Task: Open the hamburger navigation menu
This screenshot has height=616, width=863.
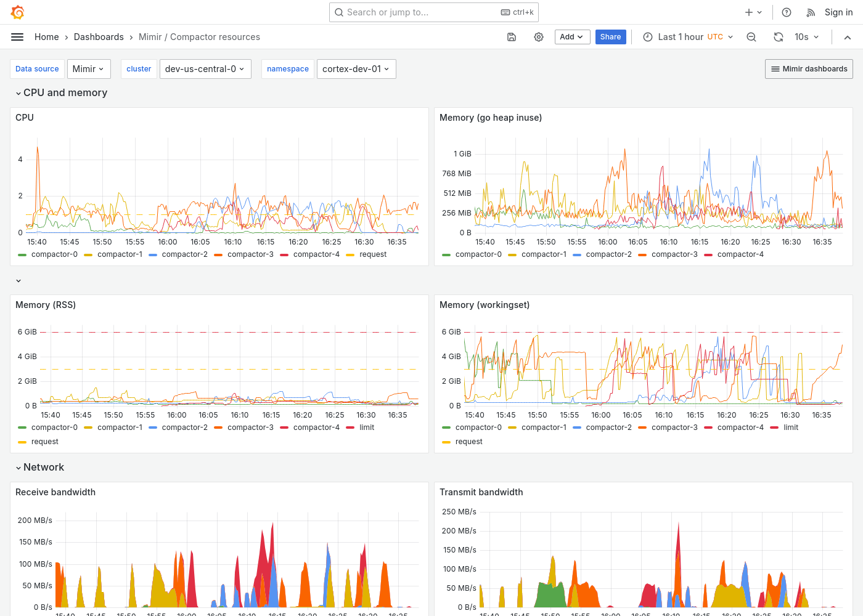Action: [17, 36]
